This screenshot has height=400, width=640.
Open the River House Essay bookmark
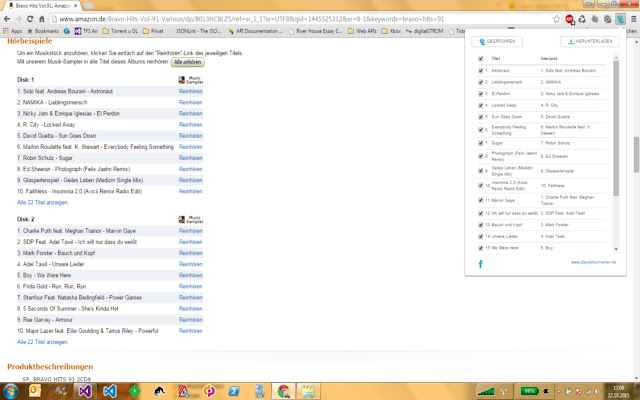tap(315, 31)
